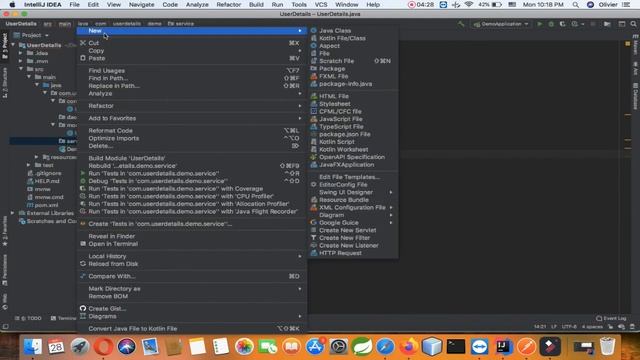Open Terminal app in the Dock
Screen dimensions: 640x360
pyautogui.click(x=456, y=347)
